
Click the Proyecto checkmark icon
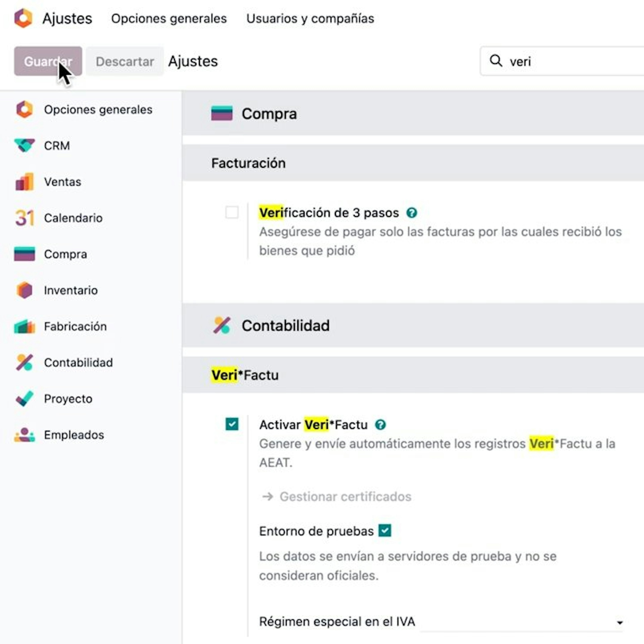pos(24,399)
